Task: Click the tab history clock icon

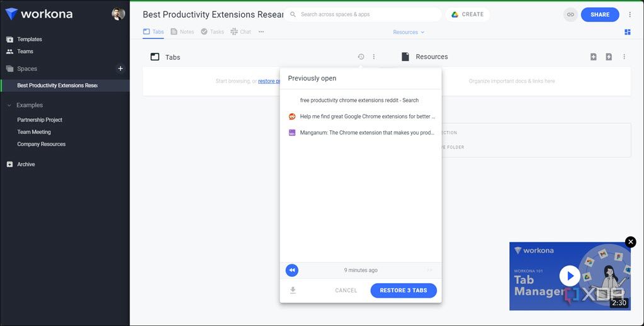Action: pos(361,57)
